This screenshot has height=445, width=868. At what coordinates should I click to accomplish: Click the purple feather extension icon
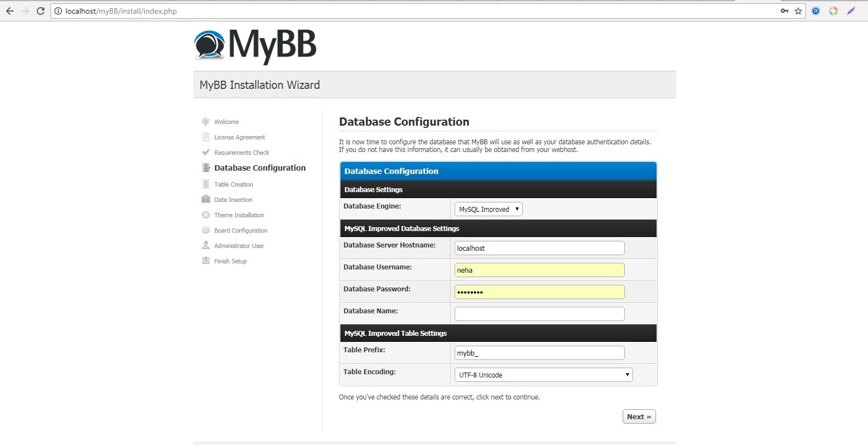pos(851,11)
